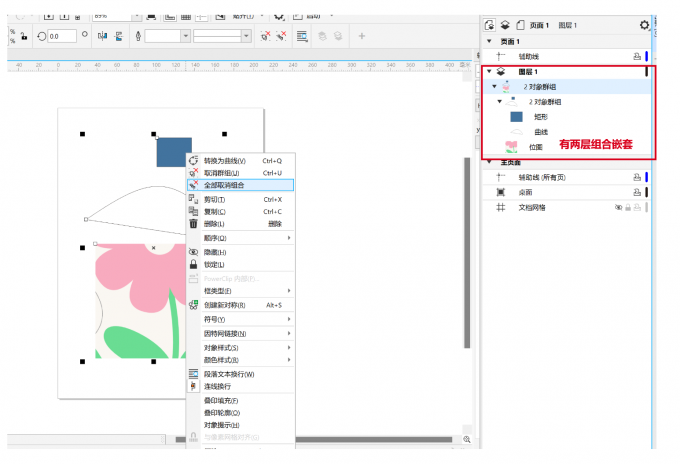Click 锁定 to lock the object
The width and height of the screenshot is (680, 464).
pyautogui.click(x=215, y=265)
